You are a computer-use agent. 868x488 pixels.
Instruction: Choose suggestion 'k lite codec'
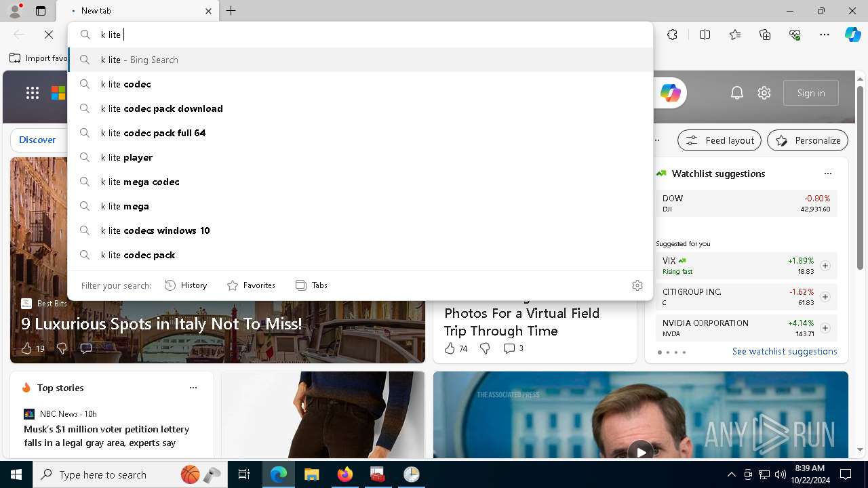coord(360,84)
